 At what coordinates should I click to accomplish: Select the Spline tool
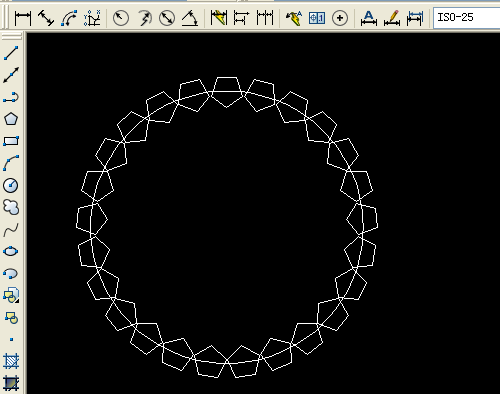[11, 229]
